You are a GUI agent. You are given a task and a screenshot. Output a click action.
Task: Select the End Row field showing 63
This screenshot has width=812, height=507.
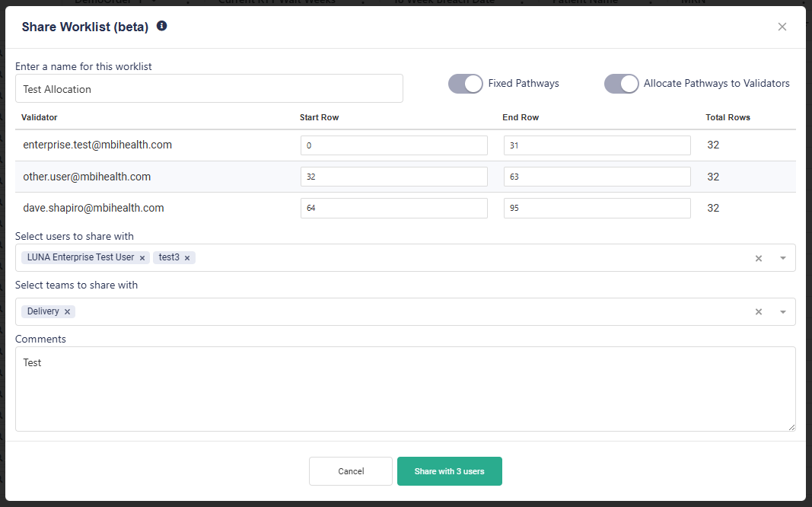pyautogui.click(x=597, y=176)
